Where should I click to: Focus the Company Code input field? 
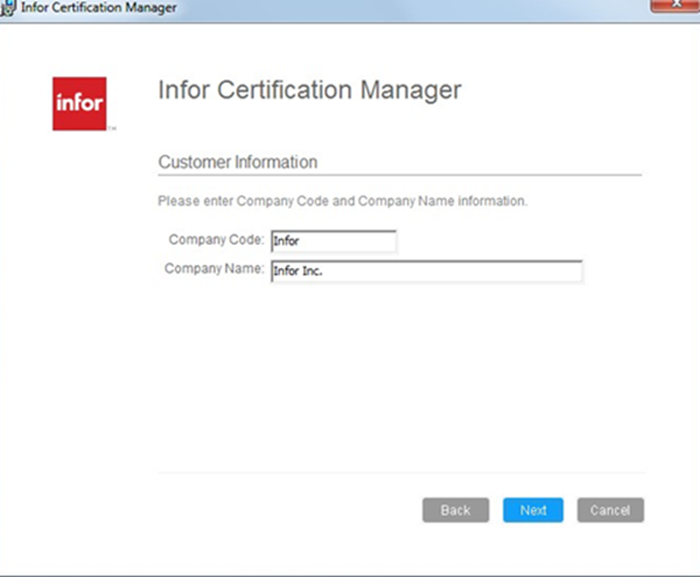click(x=333, y=241)
